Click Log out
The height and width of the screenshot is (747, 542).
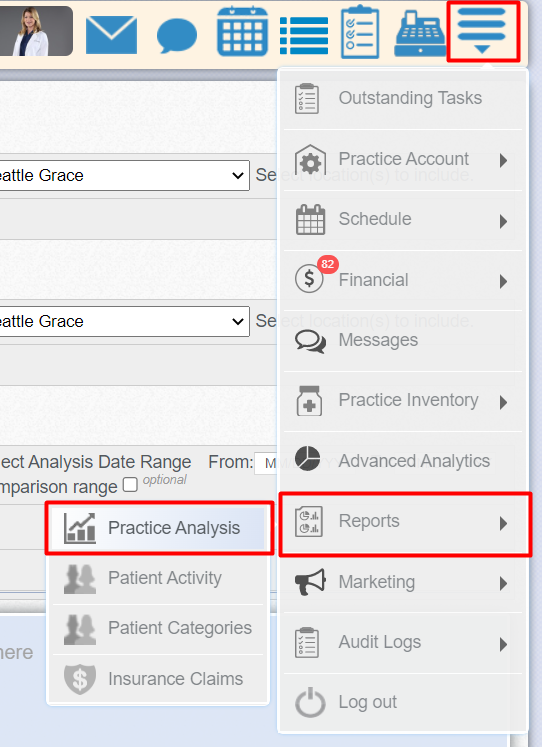pos(403,703)
